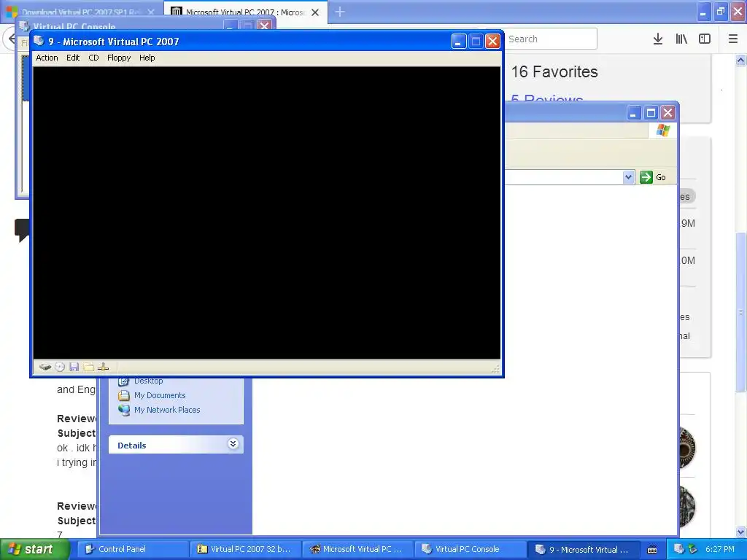Click the My Documents folder icon

click(x=124, y=395)
